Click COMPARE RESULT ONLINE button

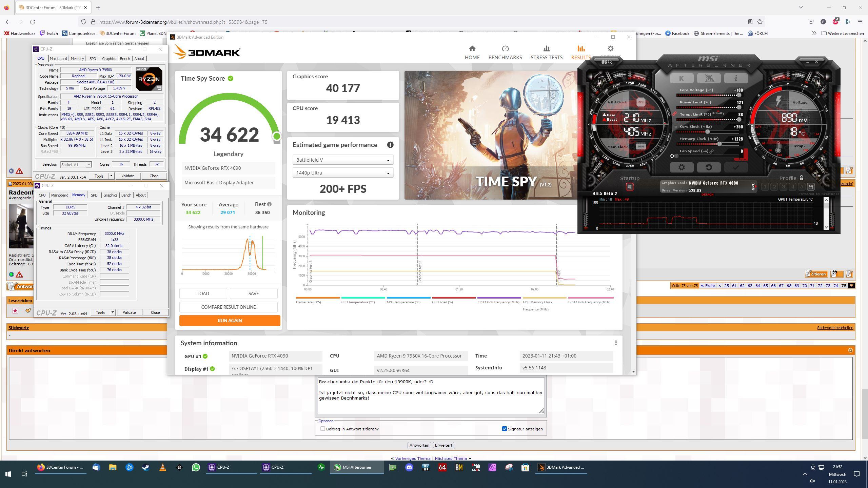coord(228,307)
